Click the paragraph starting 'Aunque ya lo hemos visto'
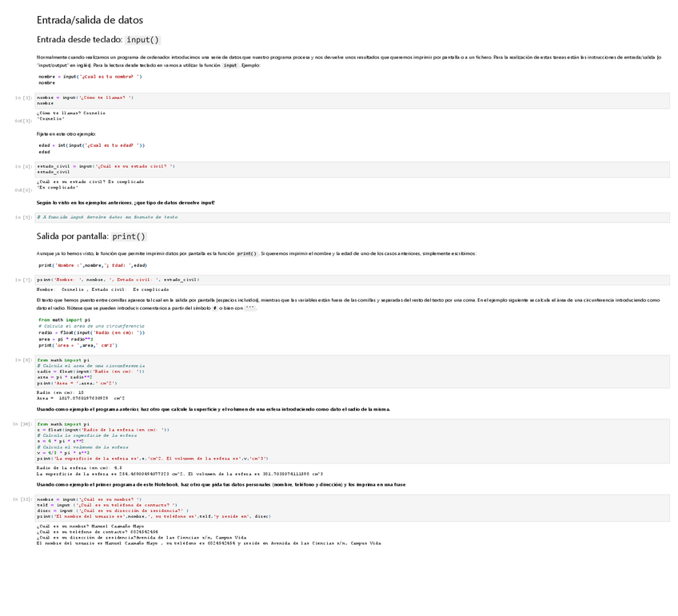The image size is (678, 616). click(x=257, y=253)
